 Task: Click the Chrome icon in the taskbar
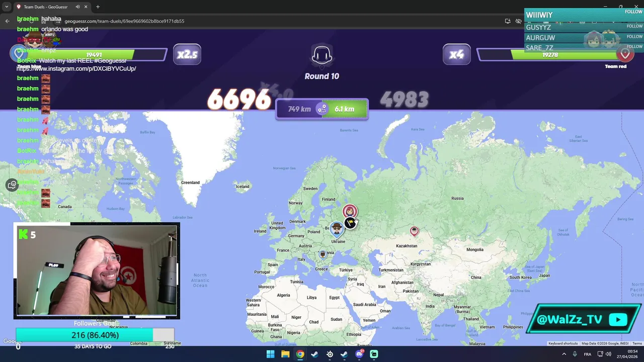pos(300,354)
